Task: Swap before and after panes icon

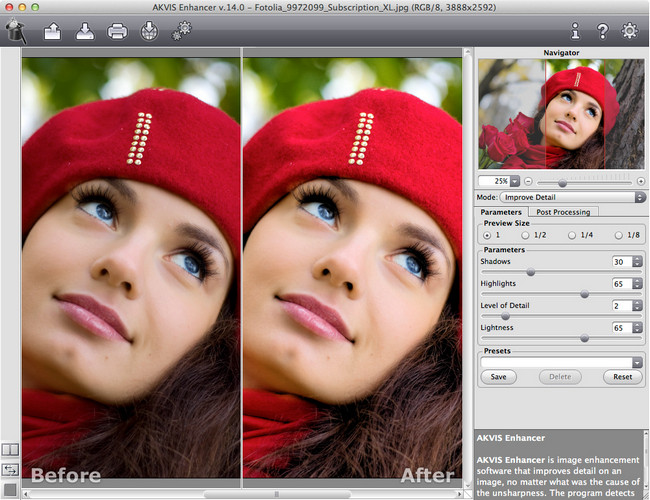Action: coord(10,468)
